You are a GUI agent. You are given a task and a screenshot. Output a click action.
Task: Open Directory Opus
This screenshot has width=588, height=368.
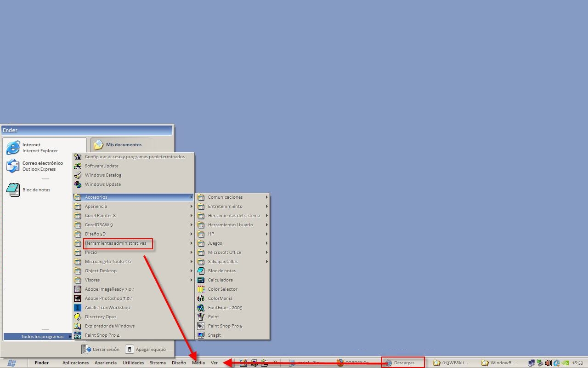pos(100,317)
